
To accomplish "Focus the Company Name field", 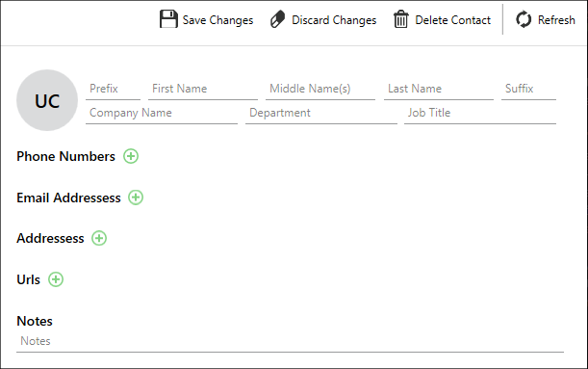I will coord(162,114).
